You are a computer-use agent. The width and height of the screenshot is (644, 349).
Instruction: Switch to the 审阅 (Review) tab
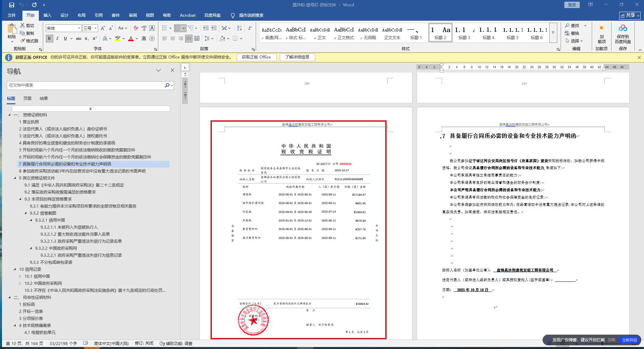(x=133, y=15)
